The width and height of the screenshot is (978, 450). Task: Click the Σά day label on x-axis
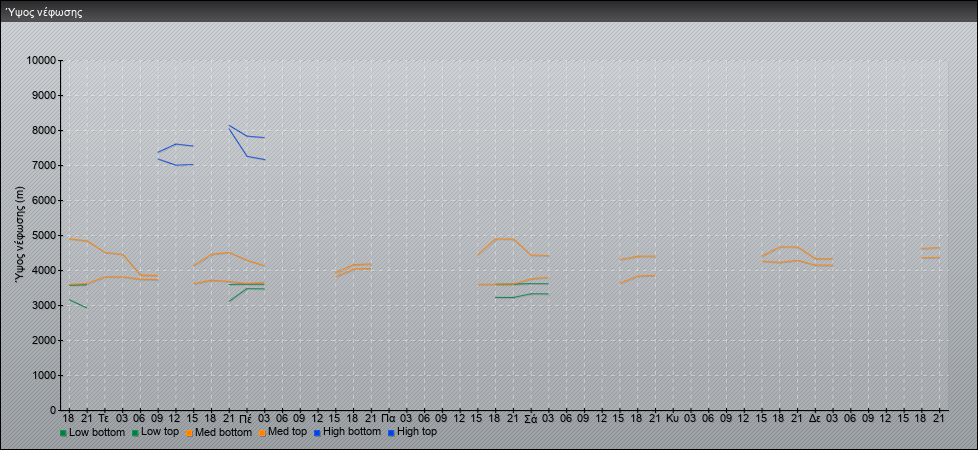click(530, 418)
